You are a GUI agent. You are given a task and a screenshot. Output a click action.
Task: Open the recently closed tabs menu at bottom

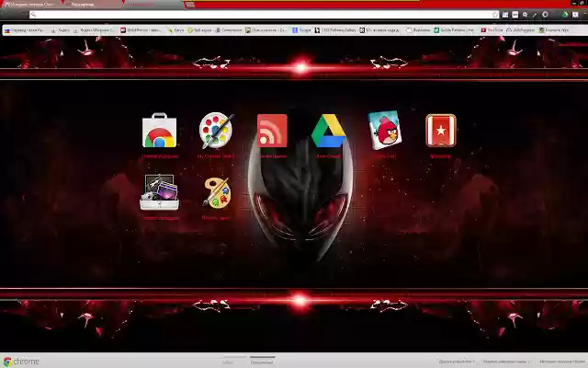tap(506, 362)
